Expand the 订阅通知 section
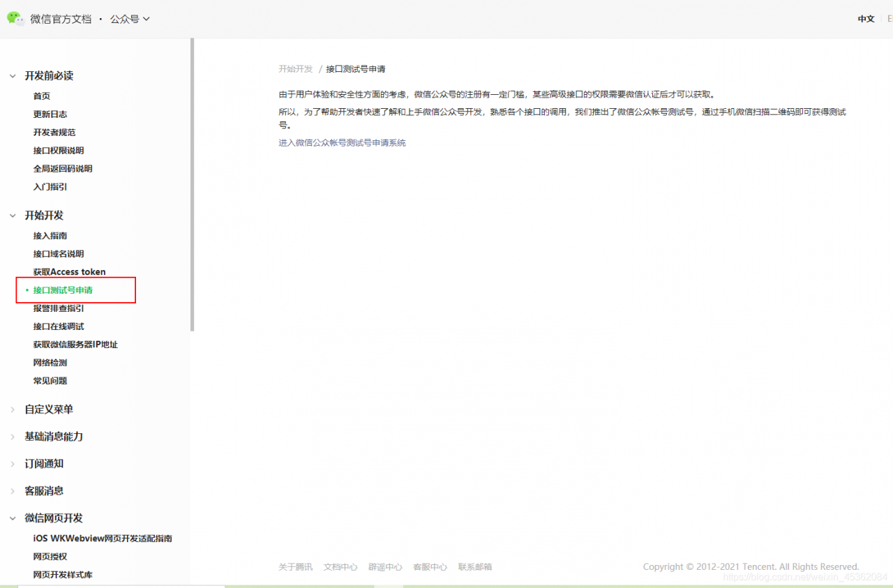The height and width of the screenshot is (588, 893). 13,464
